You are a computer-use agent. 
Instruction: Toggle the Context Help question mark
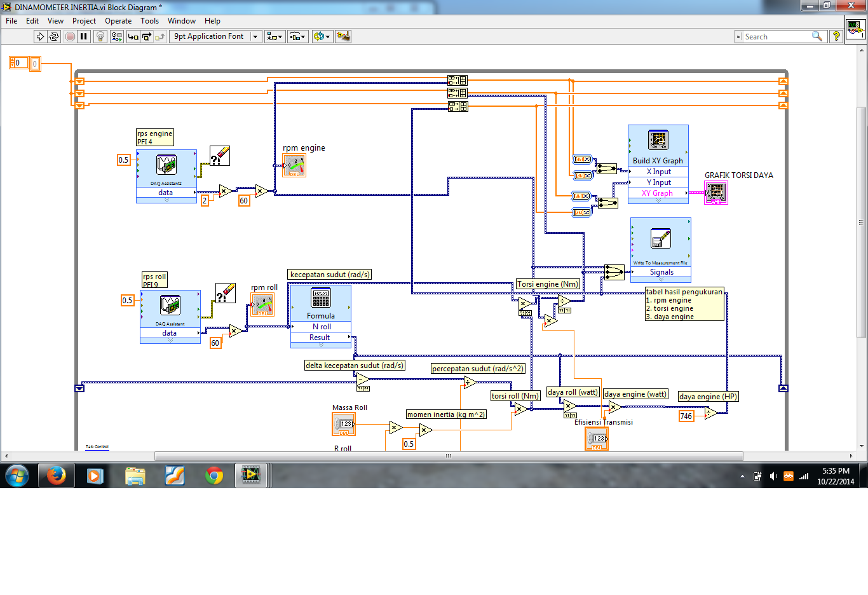point(836,37)
